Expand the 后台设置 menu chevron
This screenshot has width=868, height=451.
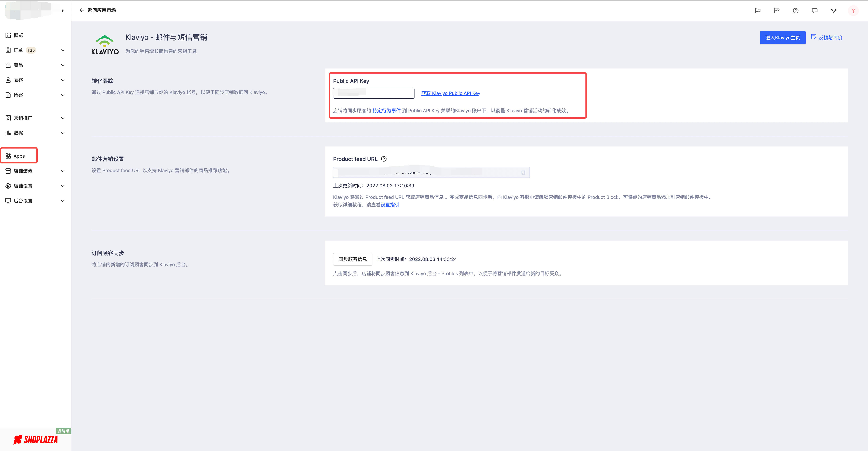tap(63, 201)
